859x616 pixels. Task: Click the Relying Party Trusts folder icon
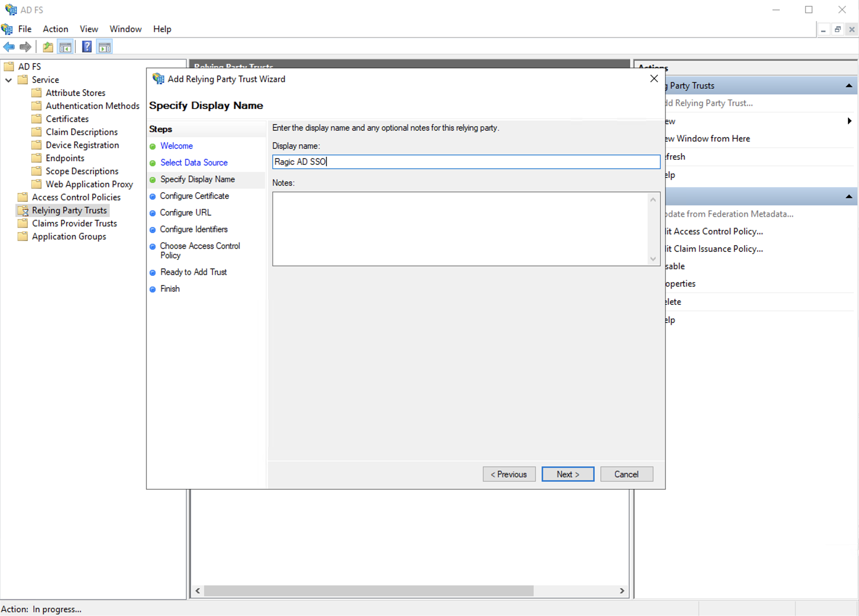click(23, 210)
